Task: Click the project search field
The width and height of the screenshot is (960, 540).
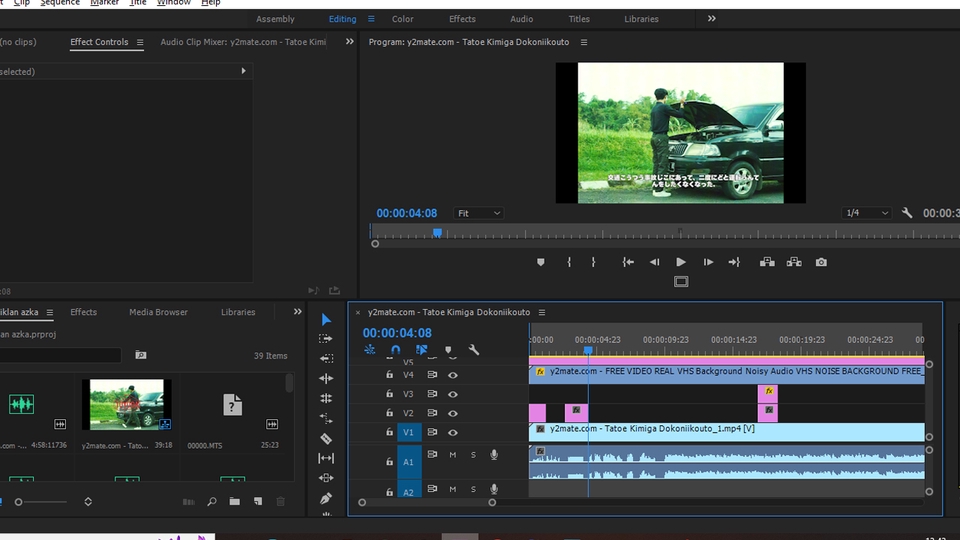Action: pyautogui.click(x=60, y=355)
